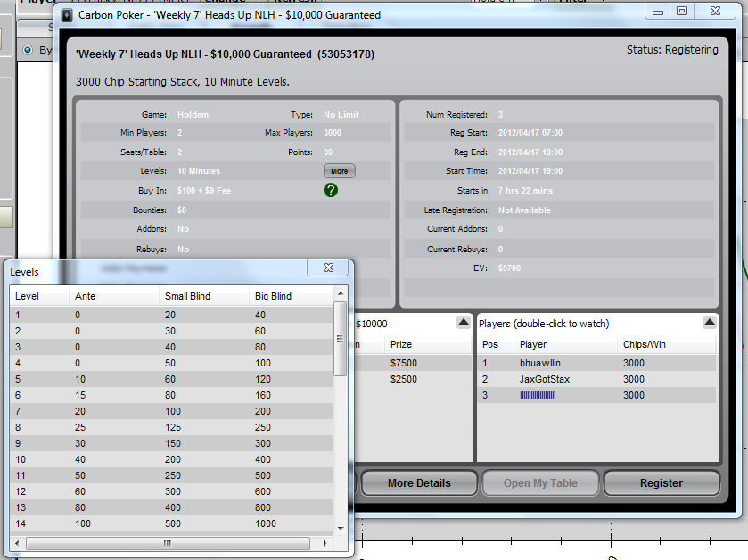Click the Starts in 7 hrs 22 mins value

coord(525,190)
